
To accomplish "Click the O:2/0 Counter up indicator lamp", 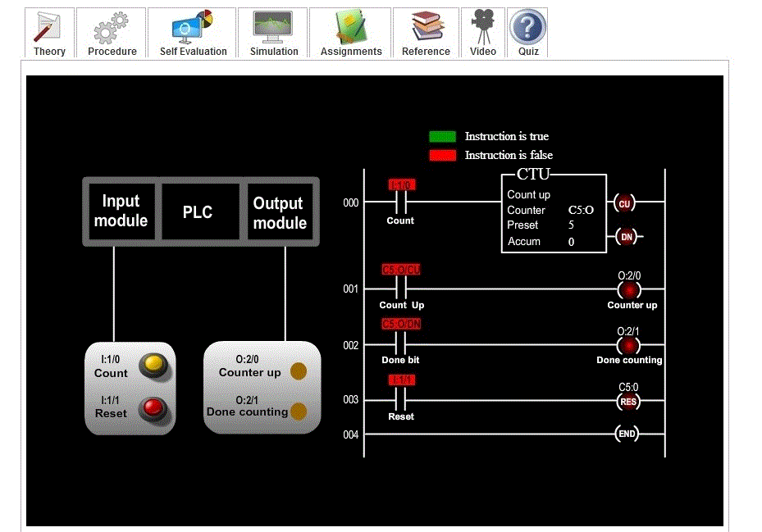I will [x=299, y=371].
